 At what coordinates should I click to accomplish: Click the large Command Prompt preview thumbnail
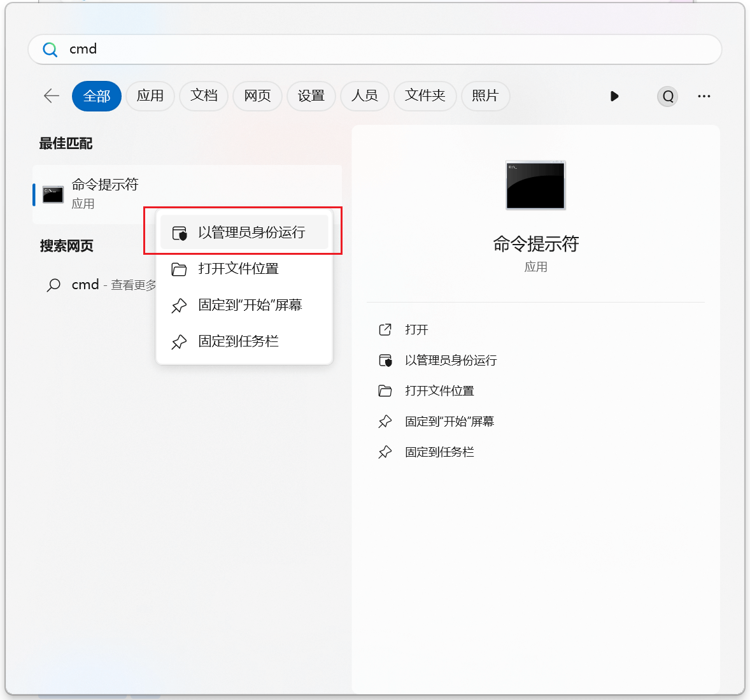click(x=535, y=185)
